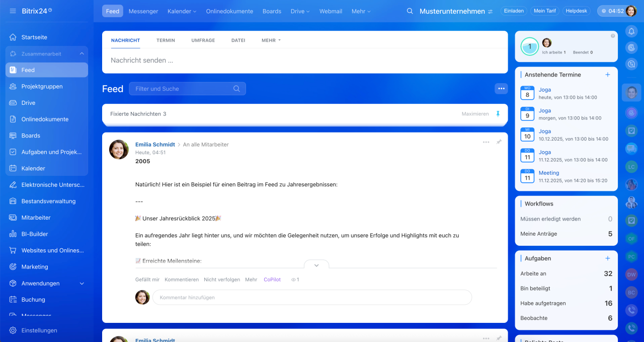The image size is (644, 342).
Task: Click the hamburger menu icon beside Bitrix24
Action: pyautogui.click(x=13, y=11)
